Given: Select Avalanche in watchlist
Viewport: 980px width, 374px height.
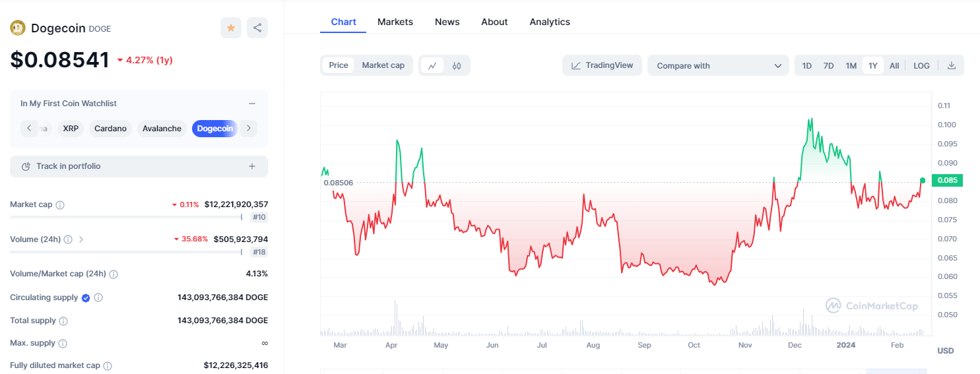Looking at the screenshot, I should point(162,129).
